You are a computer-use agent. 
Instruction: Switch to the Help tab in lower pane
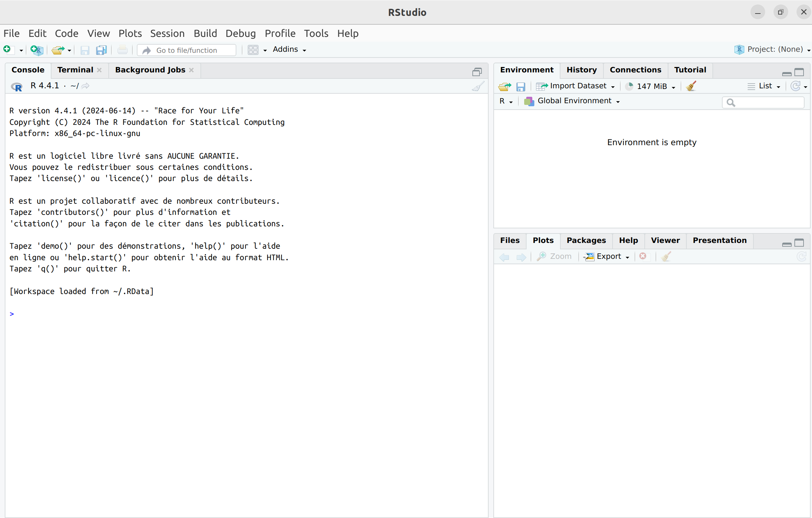pos(628,241)
